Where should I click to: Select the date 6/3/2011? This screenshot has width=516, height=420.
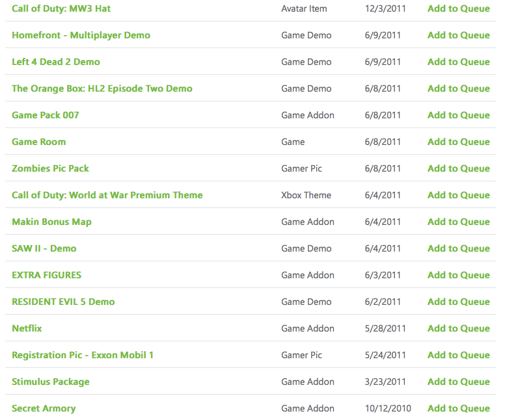click(x=383, y=275)
